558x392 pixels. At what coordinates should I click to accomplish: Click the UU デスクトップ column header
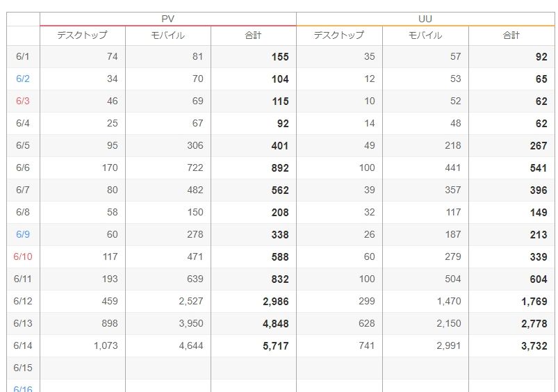point(339,35)
